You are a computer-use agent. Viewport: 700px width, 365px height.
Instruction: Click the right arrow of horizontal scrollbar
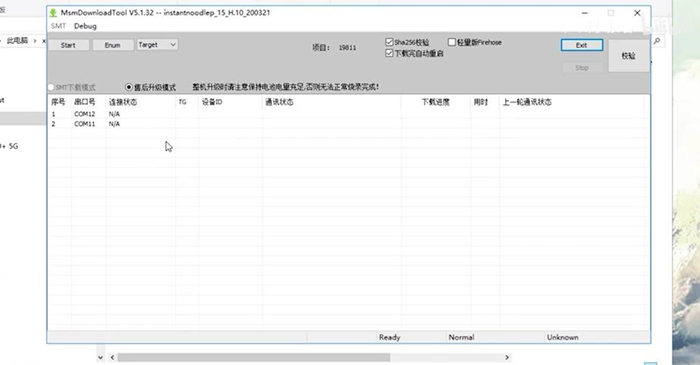click(x=507, y=357)
